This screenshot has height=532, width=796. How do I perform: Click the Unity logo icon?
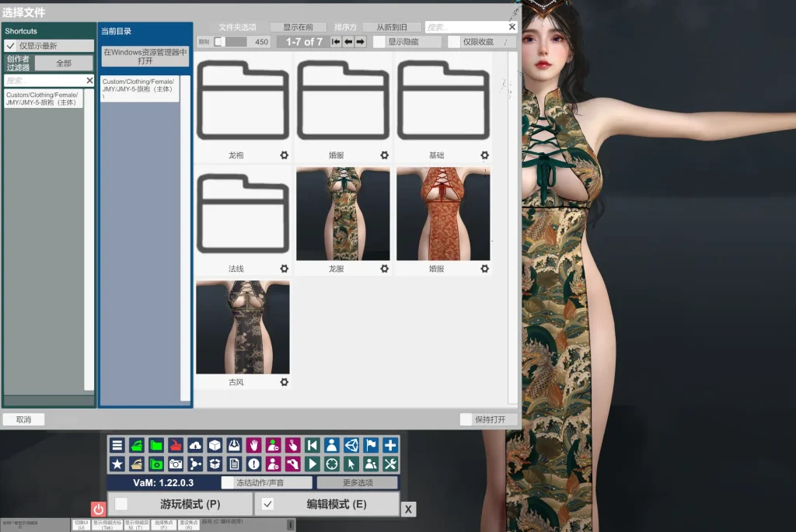(x=351, y=445)
